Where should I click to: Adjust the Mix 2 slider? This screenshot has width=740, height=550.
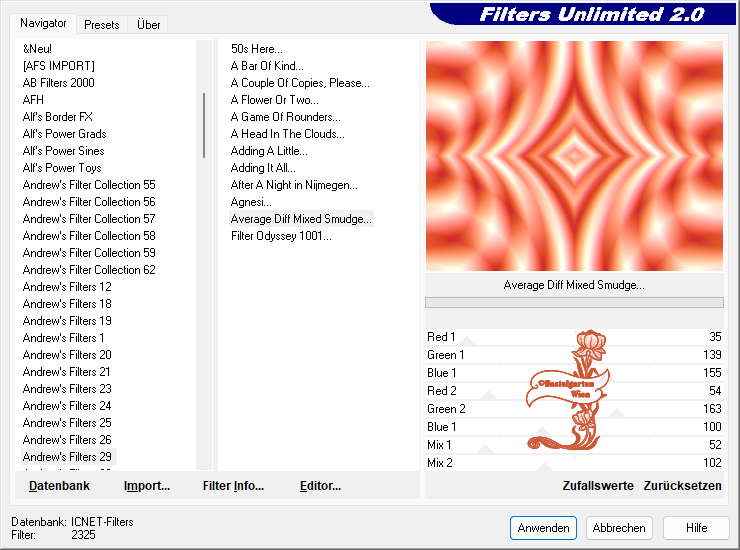click(574, 463)
